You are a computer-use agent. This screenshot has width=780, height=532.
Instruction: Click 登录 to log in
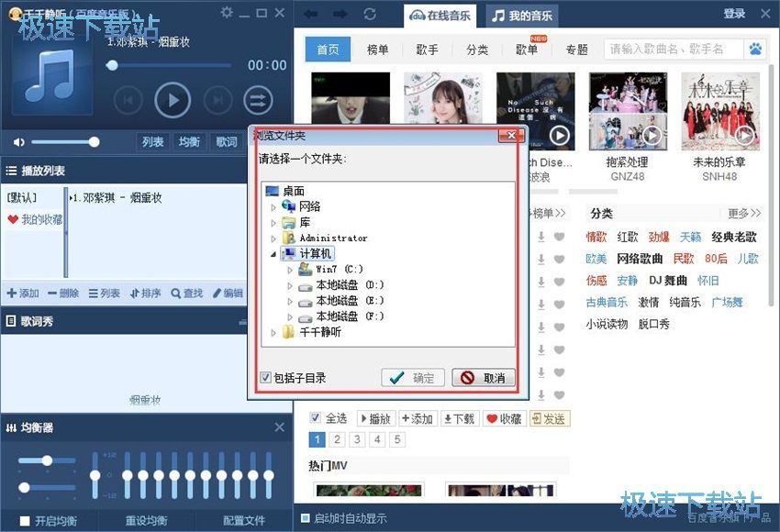(734, 14)
